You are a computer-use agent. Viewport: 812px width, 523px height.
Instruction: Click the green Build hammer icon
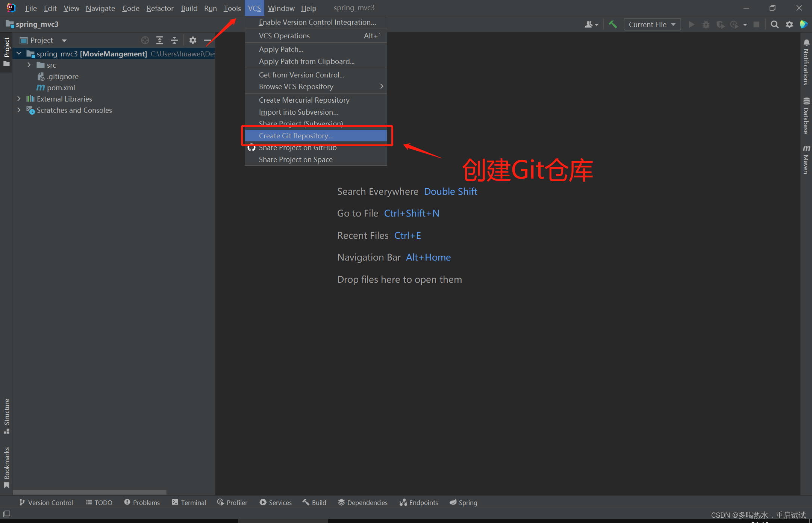pos(613,24)
